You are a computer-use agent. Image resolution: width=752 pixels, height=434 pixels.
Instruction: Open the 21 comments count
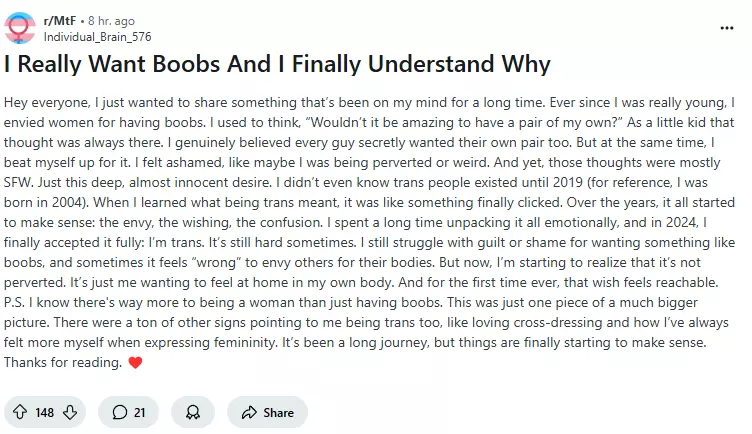click(x=140, y=412)
